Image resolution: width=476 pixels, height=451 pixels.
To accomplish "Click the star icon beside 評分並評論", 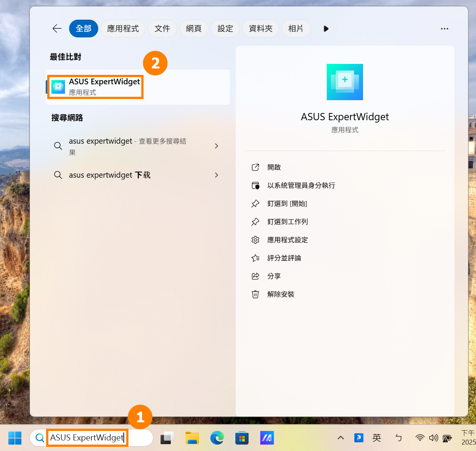I will click(255, 258).
